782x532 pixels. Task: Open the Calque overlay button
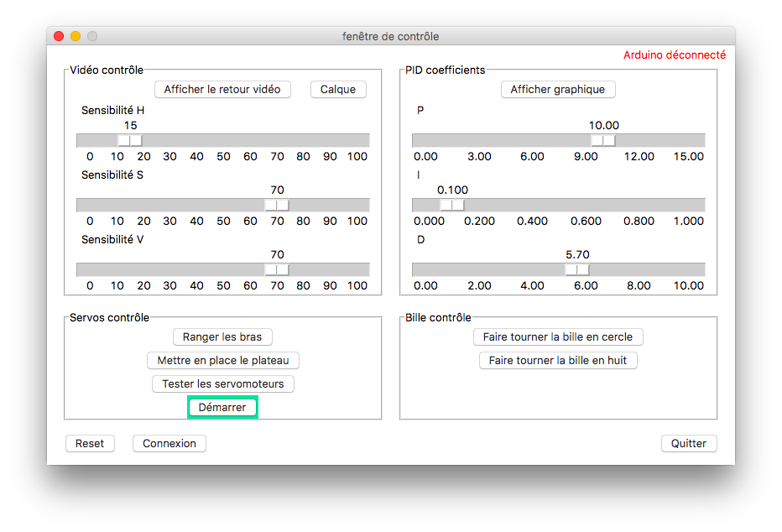338,90
